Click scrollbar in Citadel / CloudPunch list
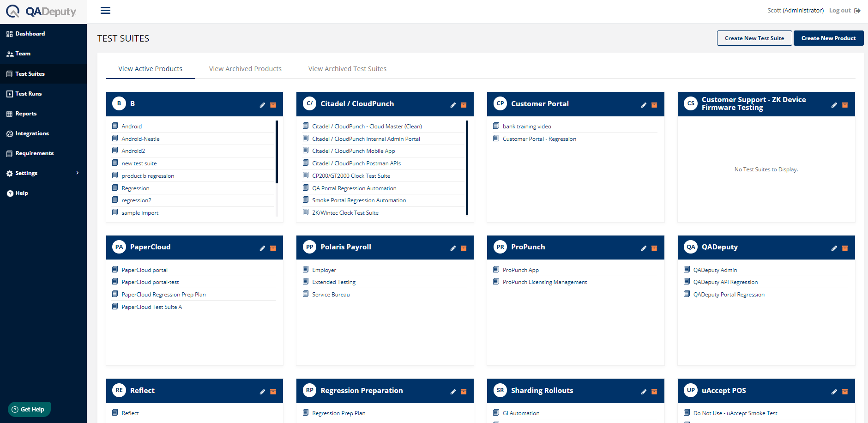The width and height of the screenshot is (868, 423). point(467,167)
